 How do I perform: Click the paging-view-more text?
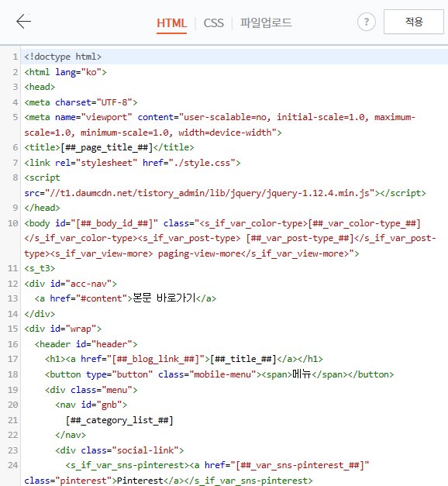(199, 253)
